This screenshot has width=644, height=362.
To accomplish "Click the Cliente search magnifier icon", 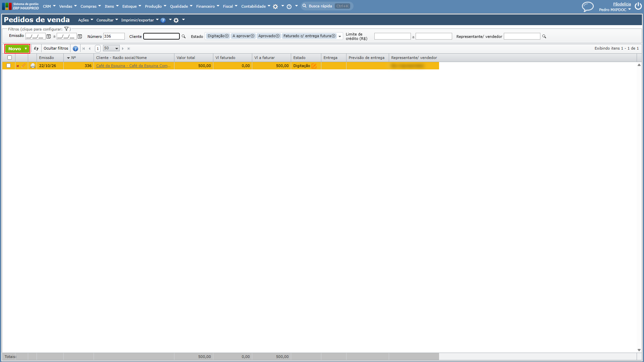I will tap(183, 37).
